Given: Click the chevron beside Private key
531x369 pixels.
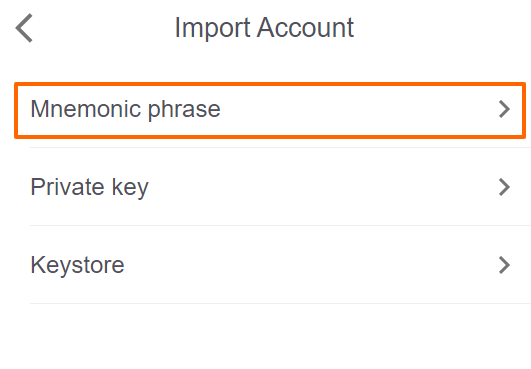Looking at the screenshot, I should [504, 187].
